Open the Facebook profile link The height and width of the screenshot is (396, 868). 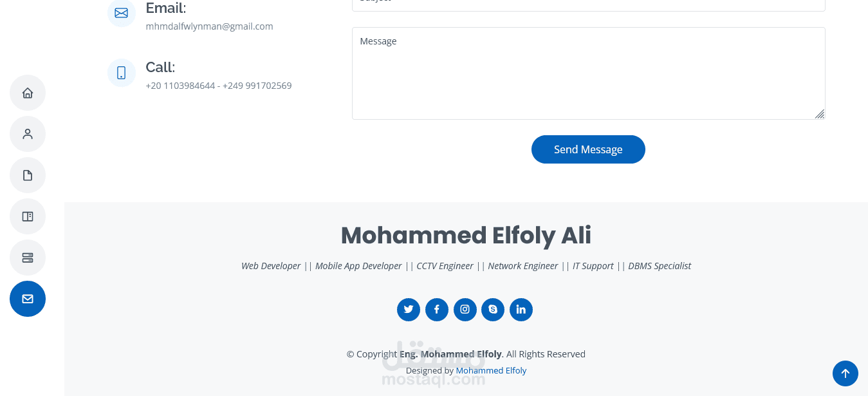click(x=437, y=309)
